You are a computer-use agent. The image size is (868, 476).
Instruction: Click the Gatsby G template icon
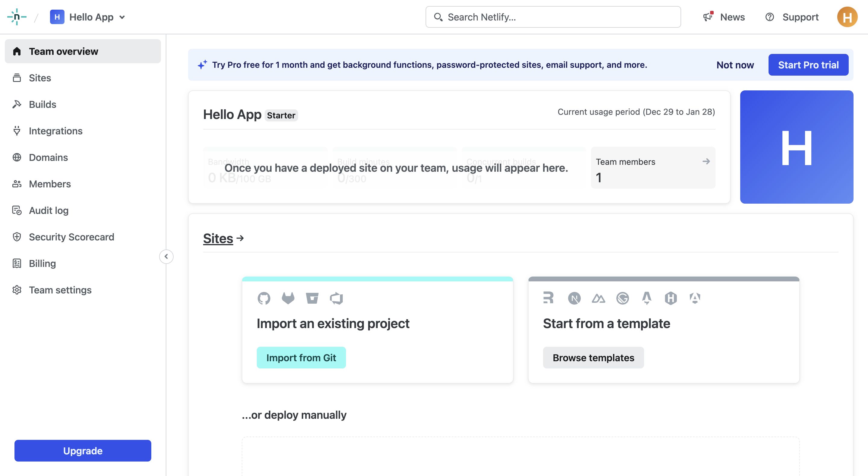(x=622, y=298)
